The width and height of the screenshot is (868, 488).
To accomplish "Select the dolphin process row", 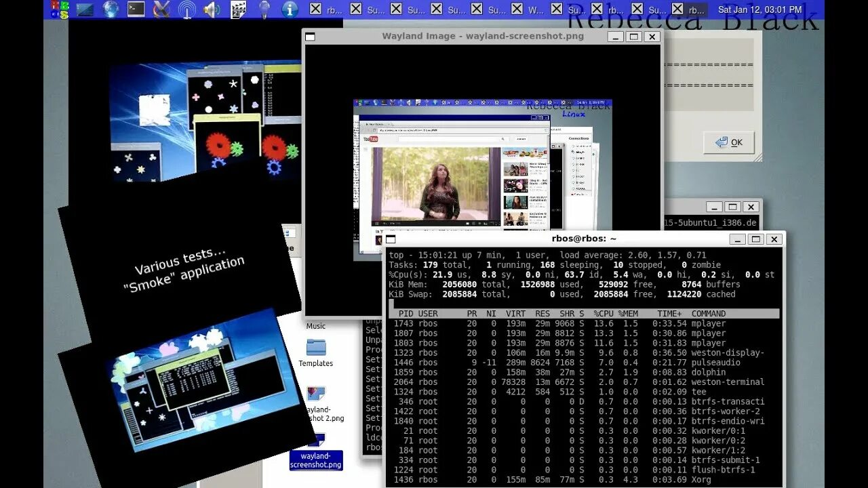I will [x=584, y=372].
